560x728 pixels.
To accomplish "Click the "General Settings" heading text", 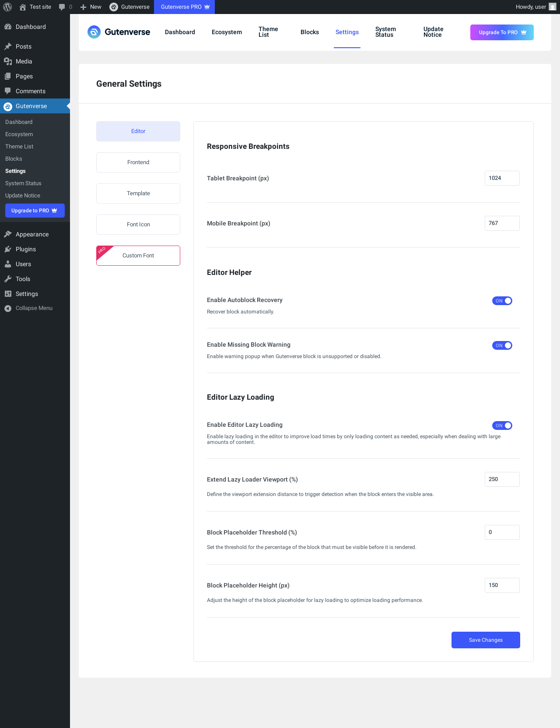I will pyautogui.click(x=129, y=84).
